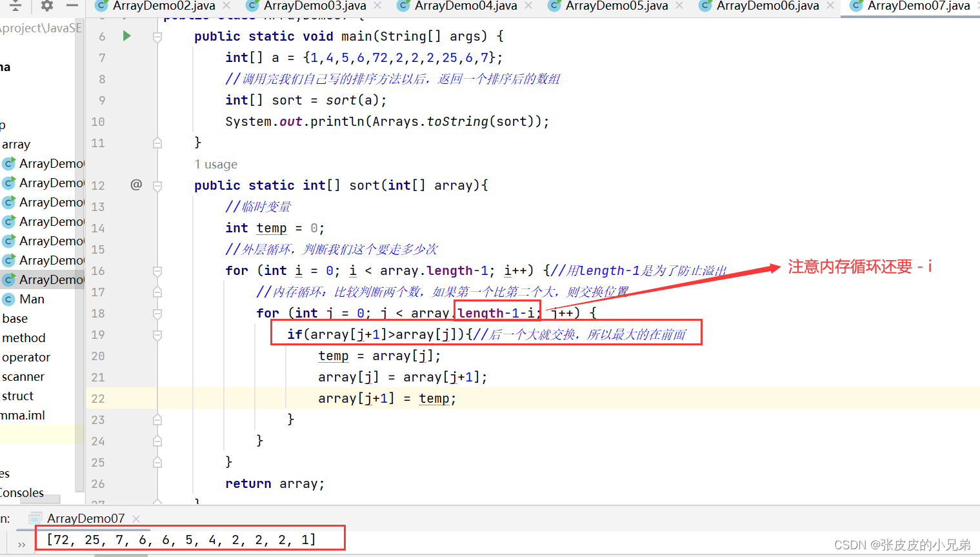Click expand/collapse all icon in project panel header
Screen dimensions: 980x557
click(15, 6)
